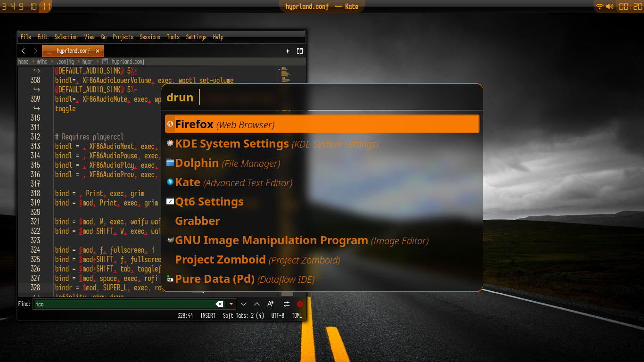Switch INSERT mode in status bar

[208, 316]
